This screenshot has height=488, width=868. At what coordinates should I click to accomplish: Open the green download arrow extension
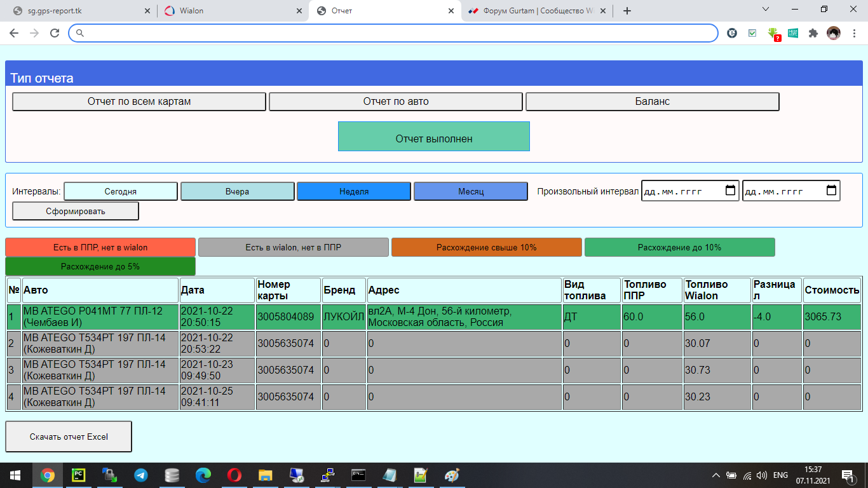coord(773,33)
